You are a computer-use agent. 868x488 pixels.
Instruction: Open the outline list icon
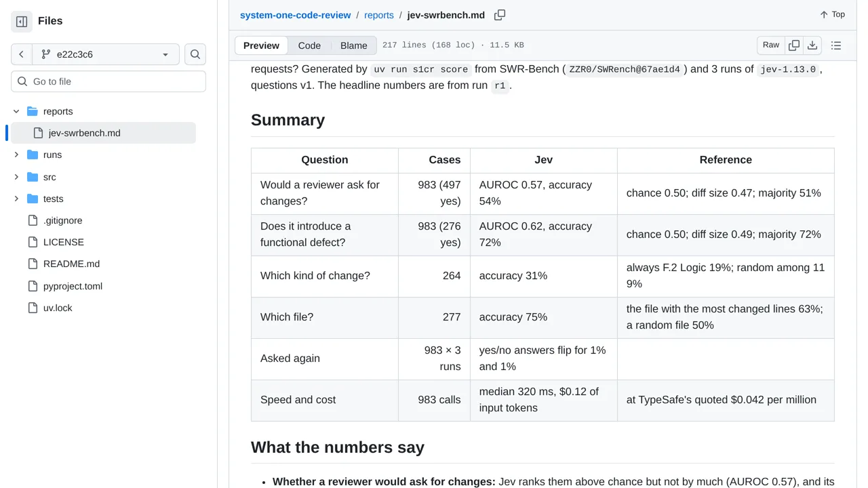[x=836, y=45]
